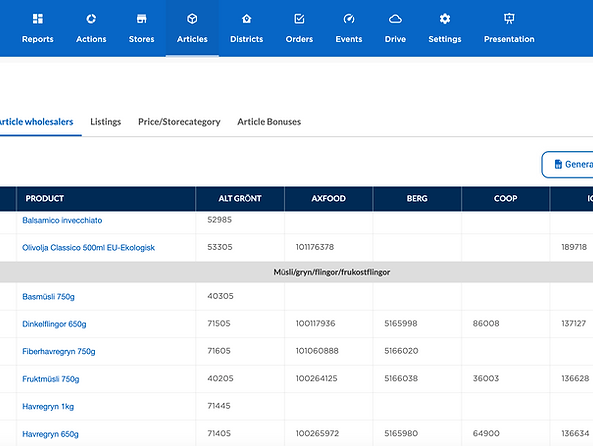
Task: Go to Reports menu label
Action: pos(37,39)
